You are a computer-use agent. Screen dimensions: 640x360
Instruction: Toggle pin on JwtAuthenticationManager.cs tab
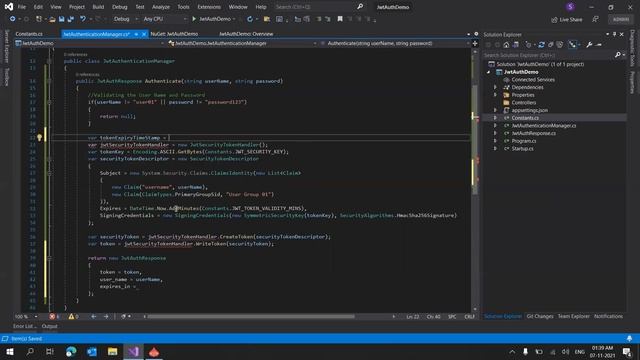coord(136,34)
